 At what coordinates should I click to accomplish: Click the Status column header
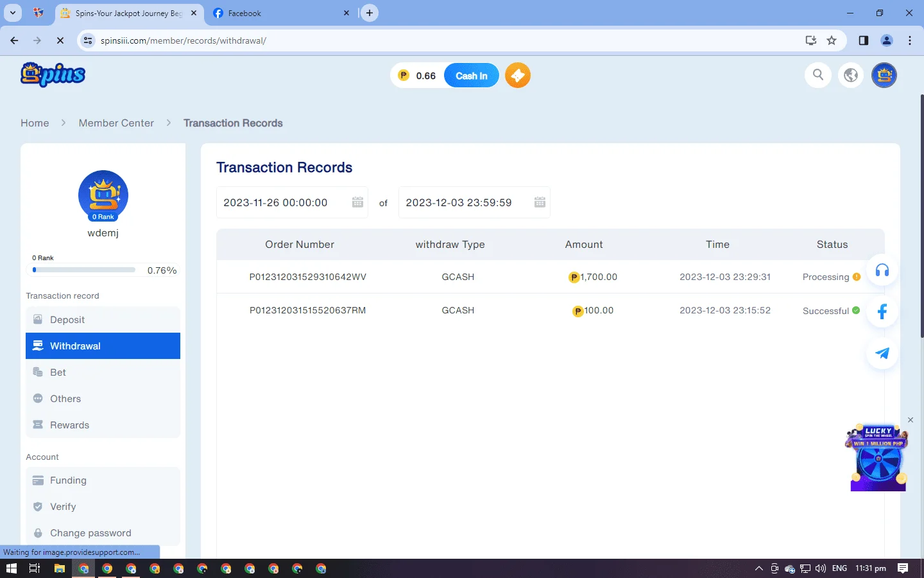point(832,245)
